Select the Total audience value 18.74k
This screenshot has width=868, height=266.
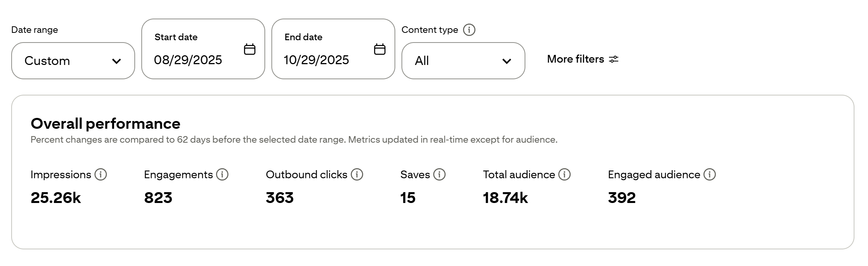pyautogui.click(x=505, y=198)
